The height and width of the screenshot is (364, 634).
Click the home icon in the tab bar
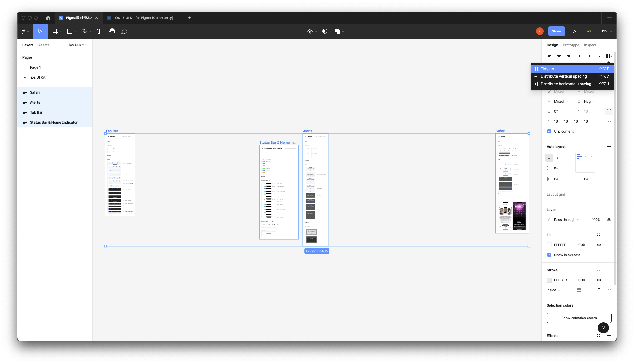click(x=48, y=18)
